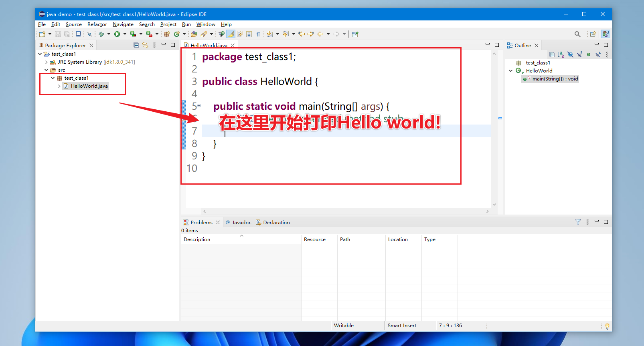644x346 pixels.
Task: Toggle Hide Fields in Outline
Action: (570, 54)
